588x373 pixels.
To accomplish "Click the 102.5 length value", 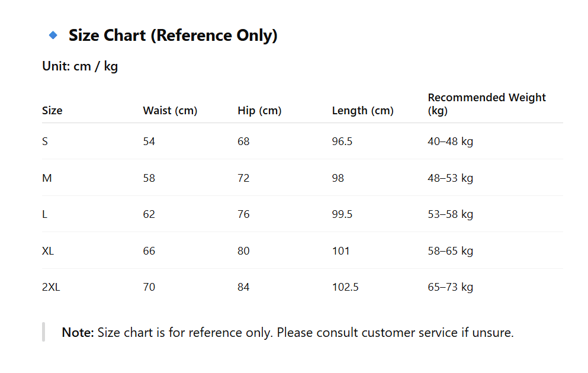I will click(345, 287).
